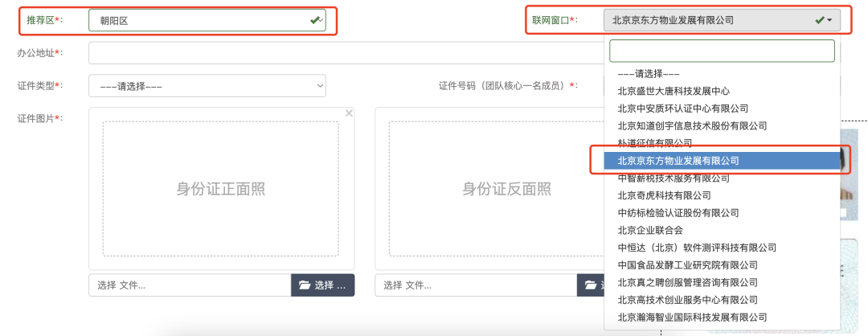Choose 北京中安质环认证中心有限公司 option
Viewport: 868px width, 336px height.
pyautogui.click(x=722, y=108)
